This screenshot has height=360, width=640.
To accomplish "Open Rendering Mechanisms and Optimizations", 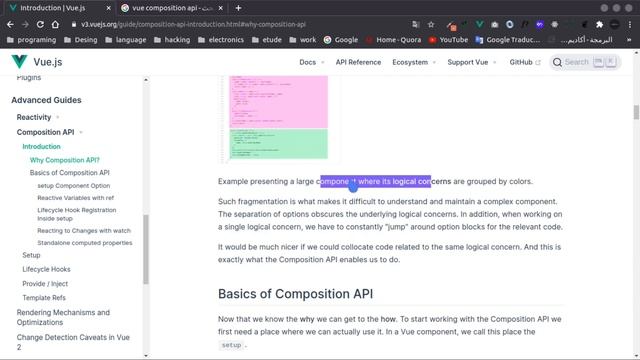I will point(63,317).
